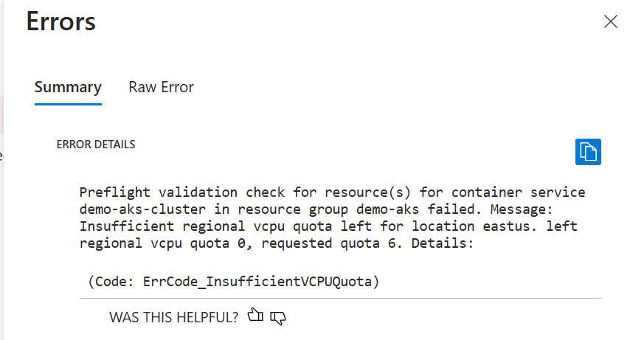Click the 'Message:' word in the error

point(522,209)
